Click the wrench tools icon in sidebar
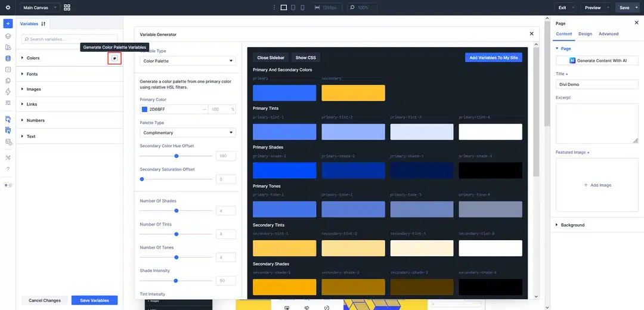 tap(8, 157)
